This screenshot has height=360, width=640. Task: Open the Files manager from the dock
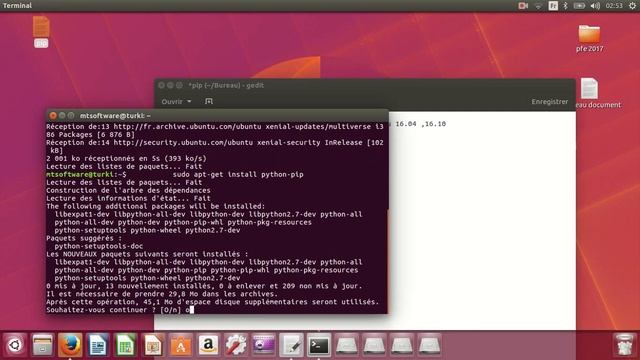(x=42, y=345)
